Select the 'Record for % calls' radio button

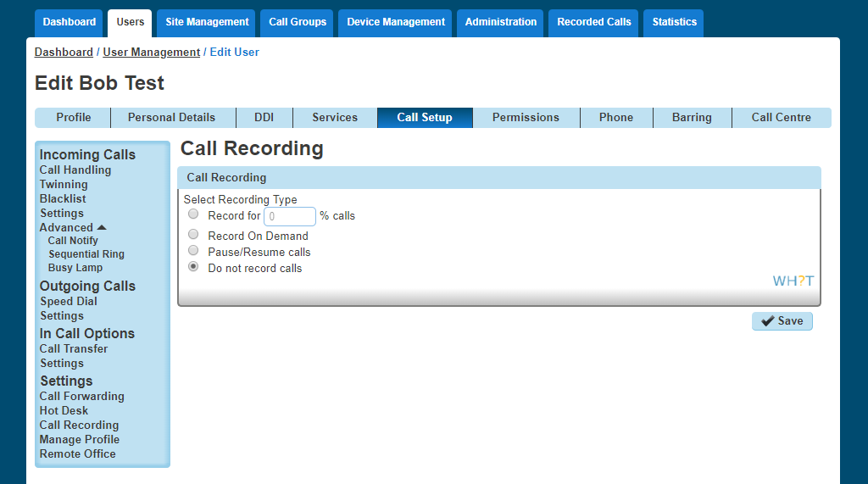(x=193, y=214)
